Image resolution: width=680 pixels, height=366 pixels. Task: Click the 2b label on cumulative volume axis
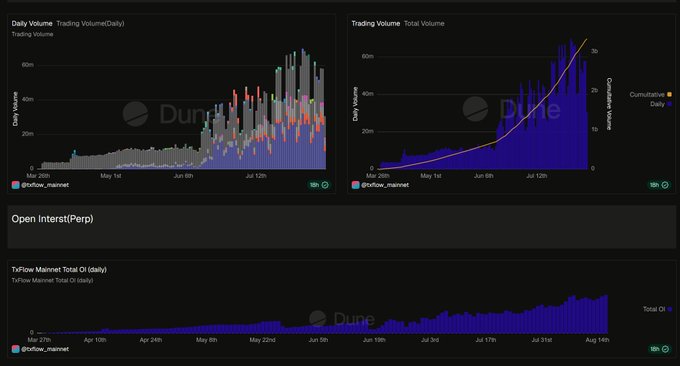coord(594,90)
